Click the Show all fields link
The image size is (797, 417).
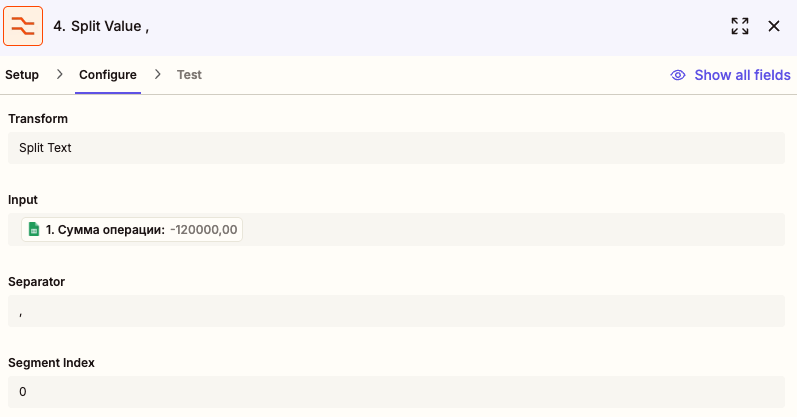(x=742, y=75)
